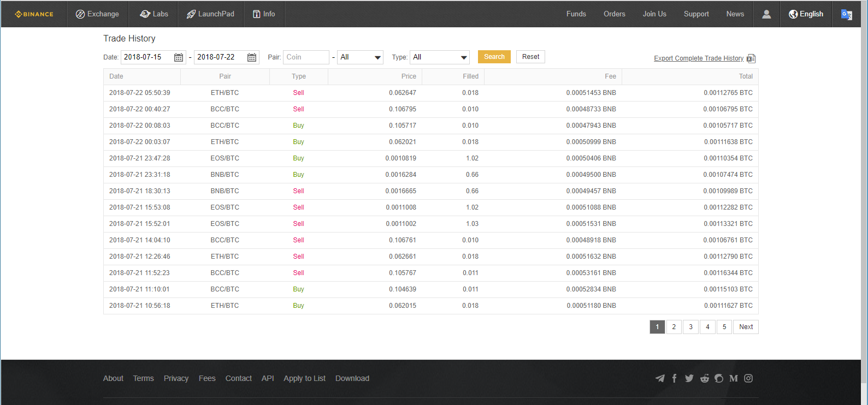Open calendar for the start date
The width and height of the screenshot is (868, 405).
point(179,57)
